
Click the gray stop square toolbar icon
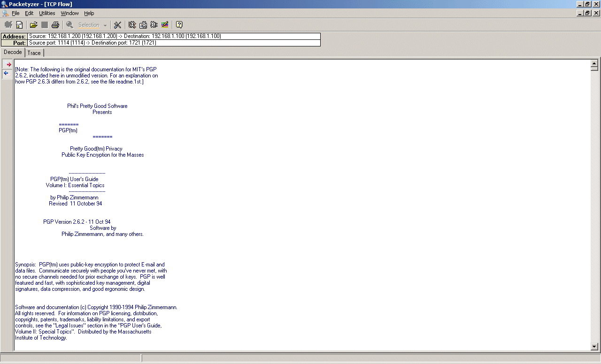pyautogui.click(x=45, y=25)
